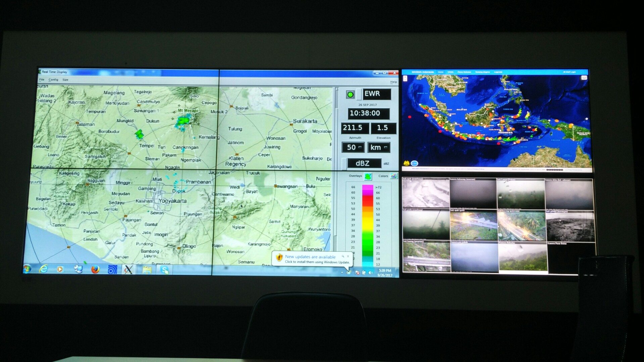Click the dBZ product selector

click(x=364, y=164)
